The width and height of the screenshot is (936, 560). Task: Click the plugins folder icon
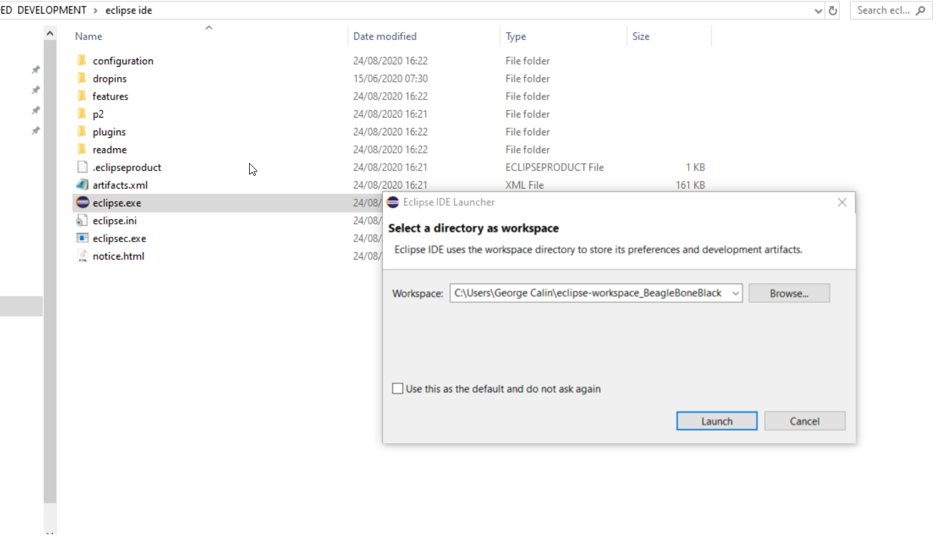click(82, 132)
